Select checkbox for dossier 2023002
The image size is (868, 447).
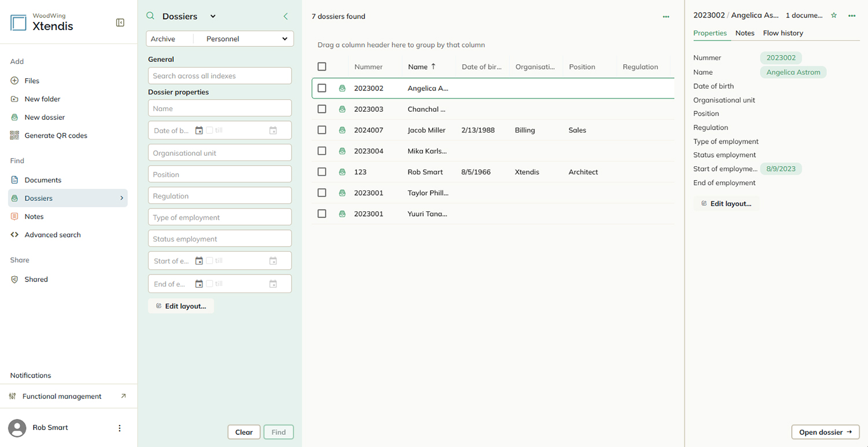[322, 88]
